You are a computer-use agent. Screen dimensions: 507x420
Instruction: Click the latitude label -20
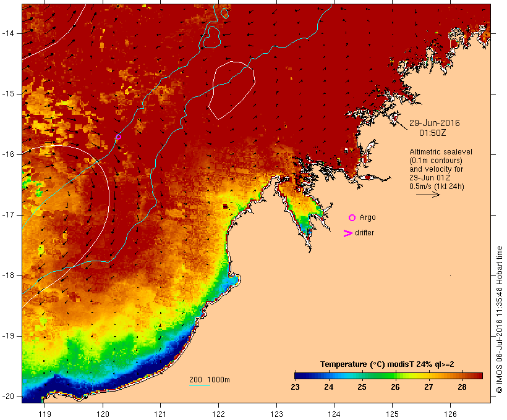click(8, 397)
